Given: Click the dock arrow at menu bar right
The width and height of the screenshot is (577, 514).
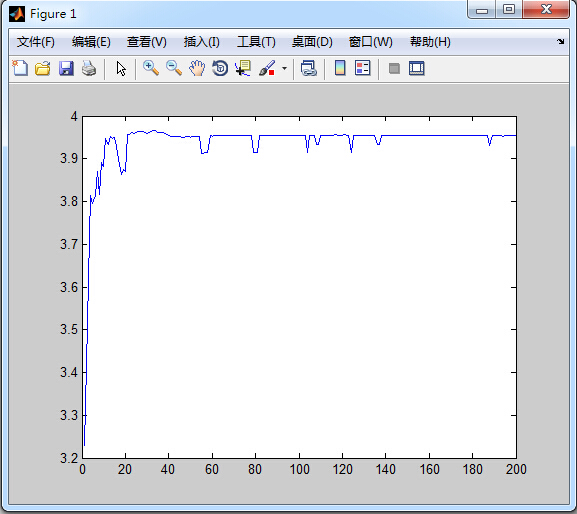Looking at the screenshot, I should (x=560, y=42).
